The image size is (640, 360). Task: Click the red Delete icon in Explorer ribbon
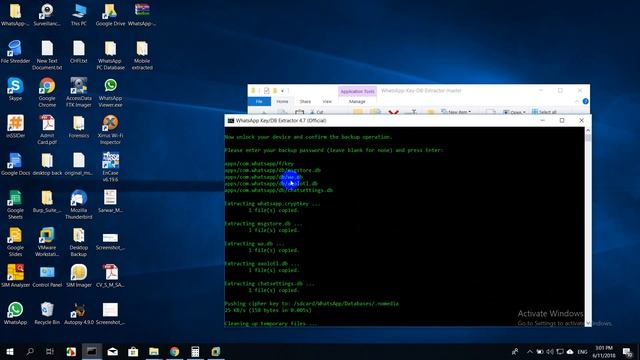click(393, 112)
